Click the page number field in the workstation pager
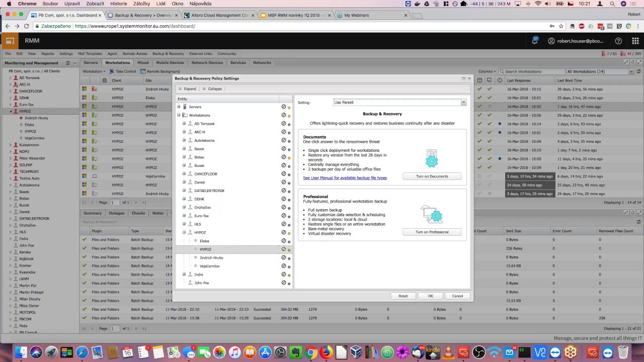 click(x=115, y=202)
